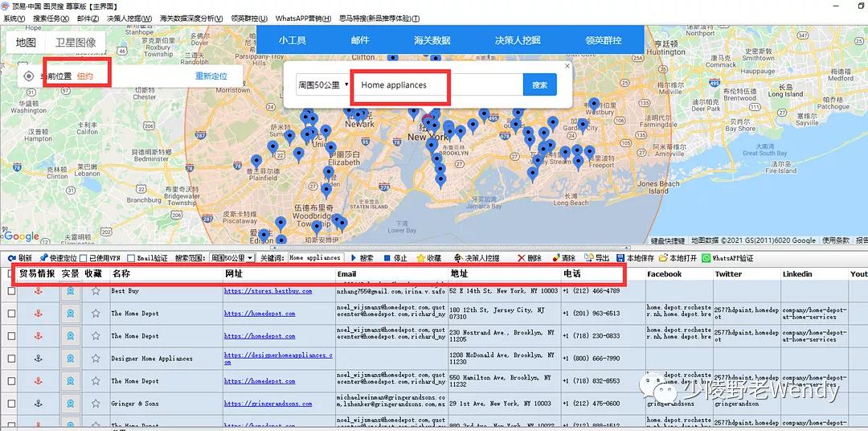Check the Gringer & Sons row checkbox

click(11, 404)
